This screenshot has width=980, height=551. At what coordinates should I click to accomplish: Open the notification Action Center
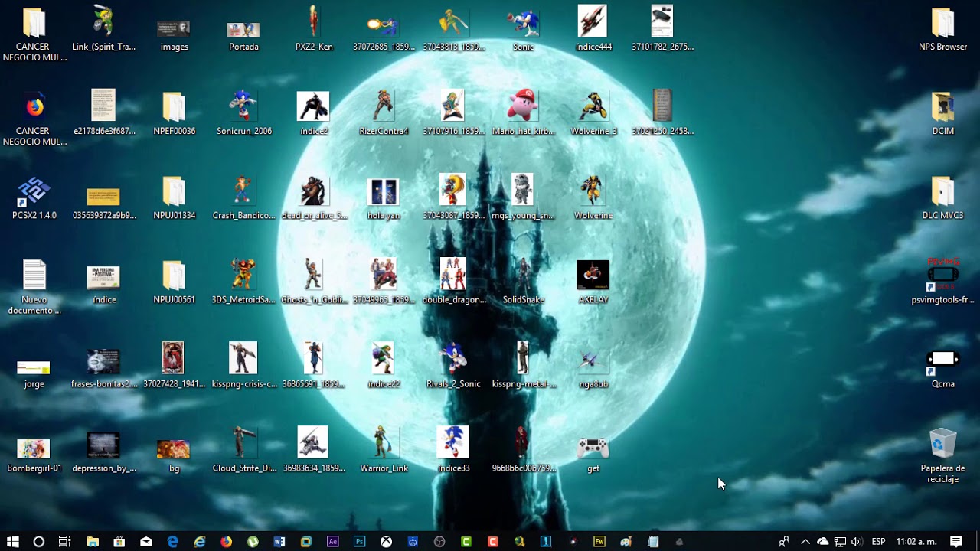[x=956, y=541]
